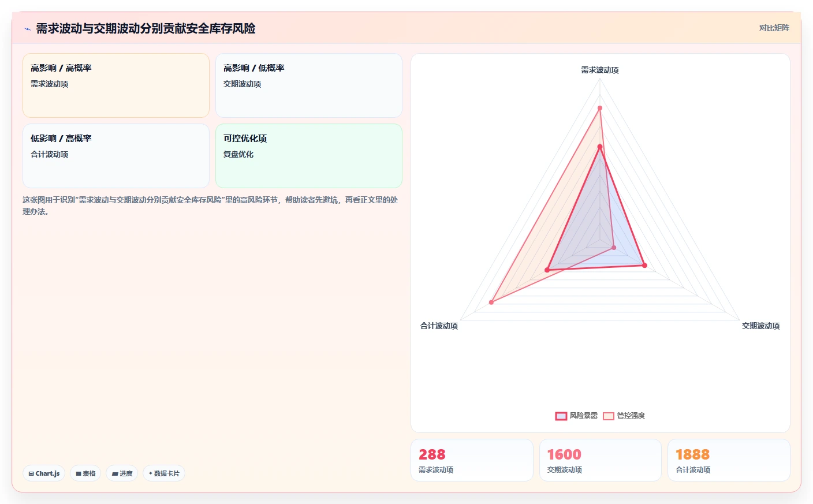Toggle the 风险暴露 legend swatch
Screen dimensions: 813x504
click(561, 416)
